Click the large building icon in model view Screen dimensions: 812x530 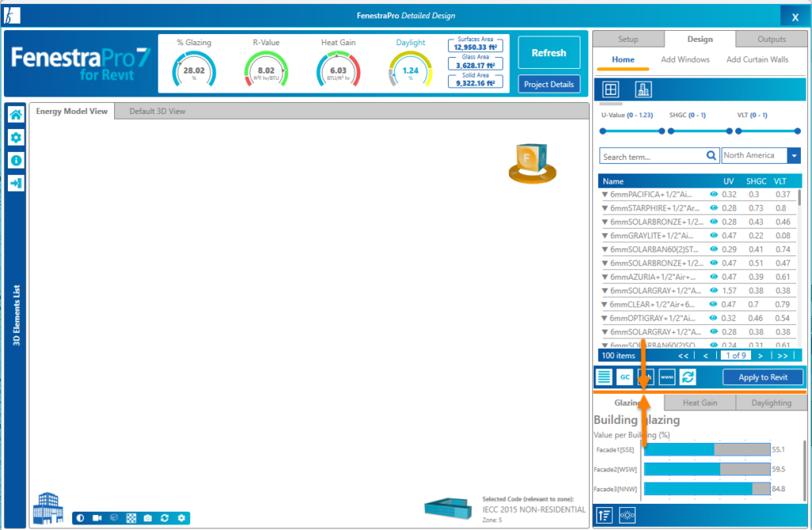click(x=48, y=508)
